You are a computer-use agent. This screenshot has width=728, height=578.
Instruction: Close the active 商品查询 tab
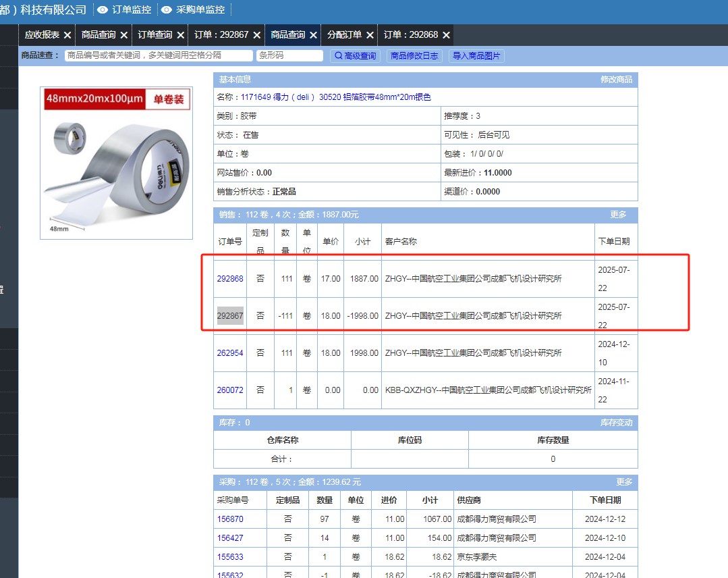[x=313, y=35]
